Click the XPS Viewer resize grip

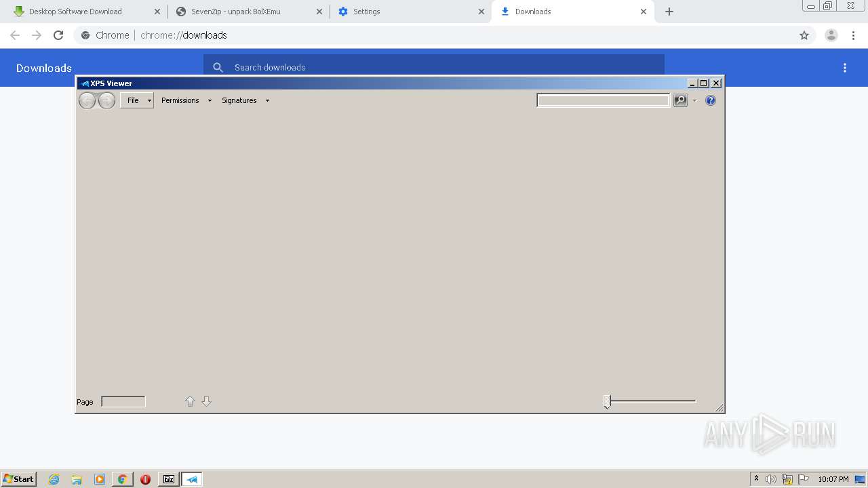coord(719,407)
